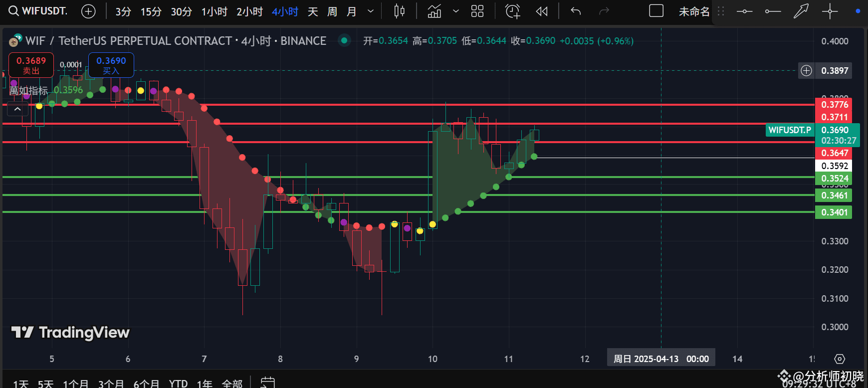This screenshot has height=388, width=868.
Task: Click the compare or add symbol plus icon
Action: point(88,11)
